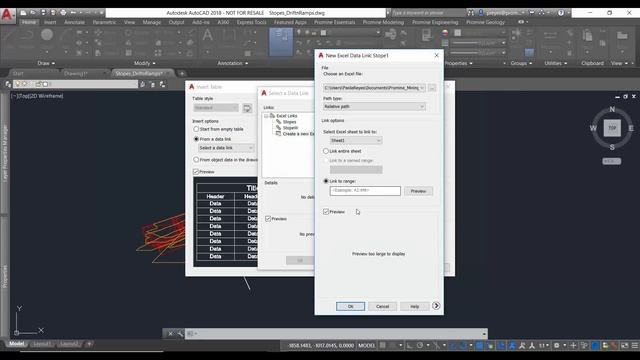The height and width of the screenshot is (360, 640).
Task: Click workspace switching gear in status bar
Action: [x=556, y=345]
